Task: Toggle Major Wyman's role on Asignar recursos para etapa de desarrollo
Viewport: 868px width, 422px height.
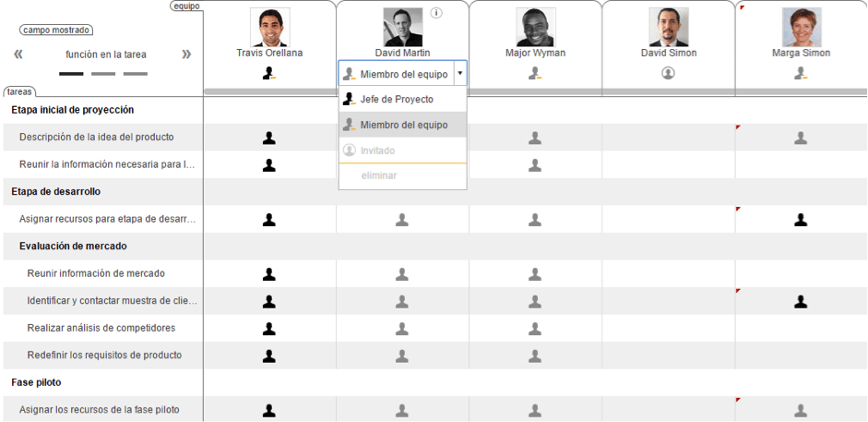Action: pyautogui.click(x=535, y=220)
